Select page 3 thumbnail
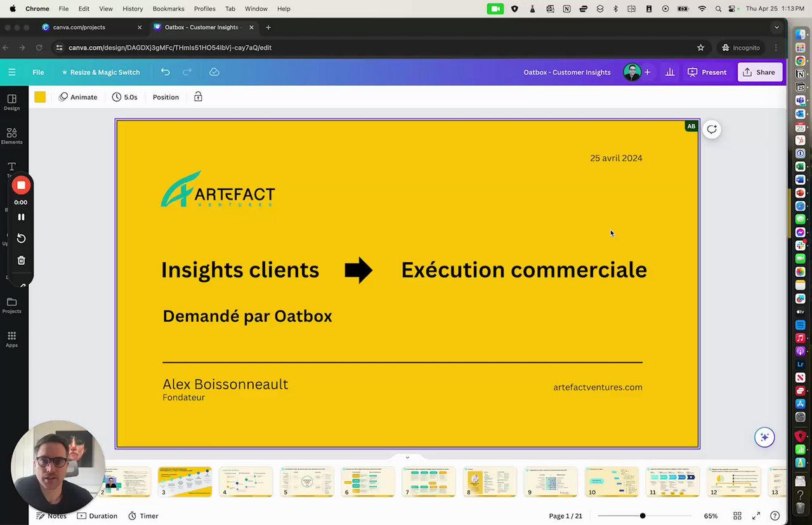 pos(185,482)
